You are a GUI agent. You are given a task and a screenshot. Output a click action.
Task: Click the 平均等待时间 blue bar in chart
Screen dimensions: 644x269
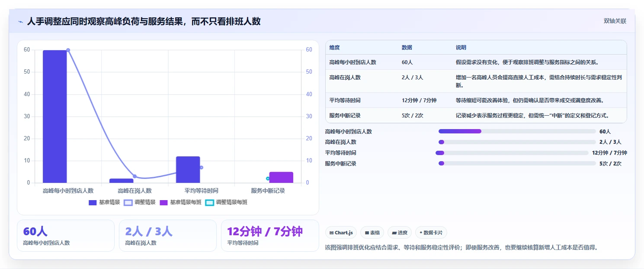[x=188, y=169]
